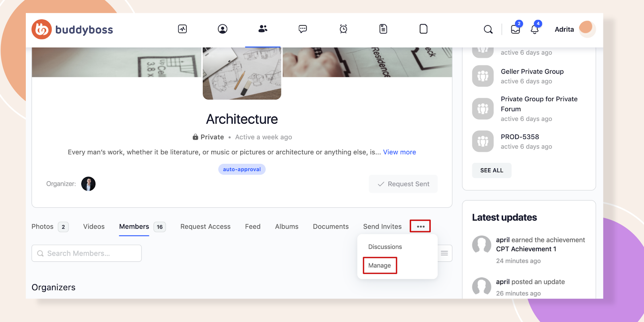The image size is (644, 322).
Task: Click View more in group description
Action: pyautogui.click(x=400, y=152)
